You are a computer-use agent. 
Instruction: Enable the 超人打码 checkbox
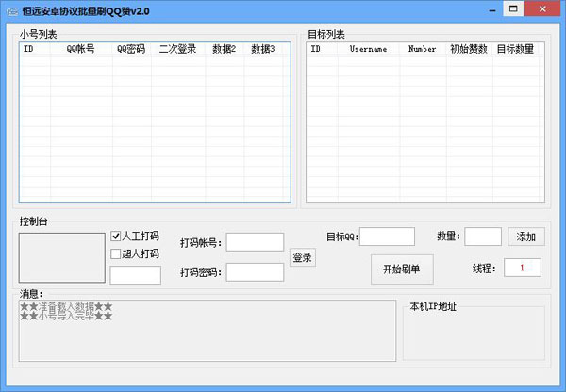tap(115, 253)
